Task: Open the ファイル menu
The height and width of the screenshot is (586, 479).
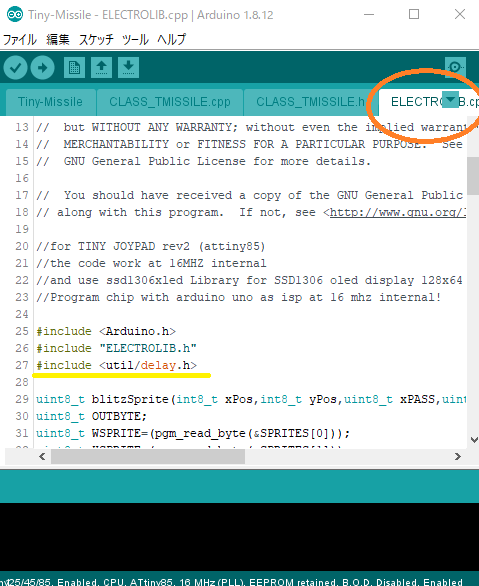Action: pos(19,39)
